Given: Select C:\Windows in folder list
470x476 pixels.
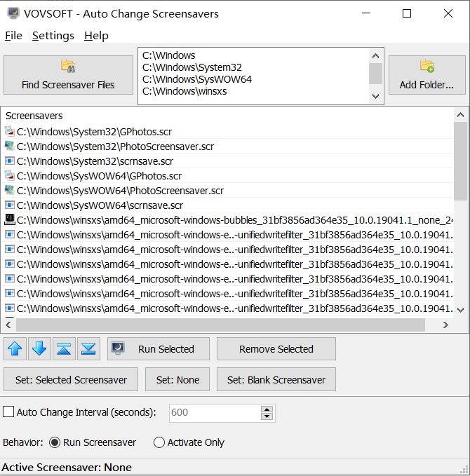Looking at the screenshot, I should [x=168, y=55].
